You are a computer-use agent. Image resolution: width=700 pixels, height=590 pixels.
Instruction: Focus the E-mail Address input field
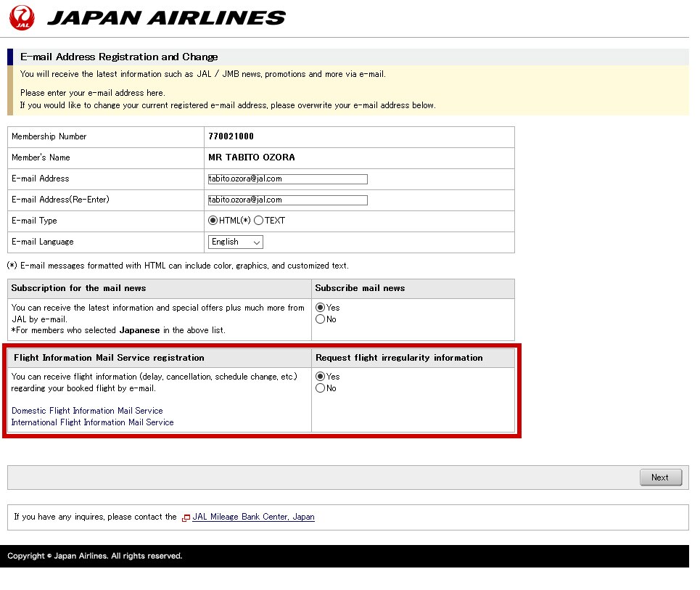[287, 179]
